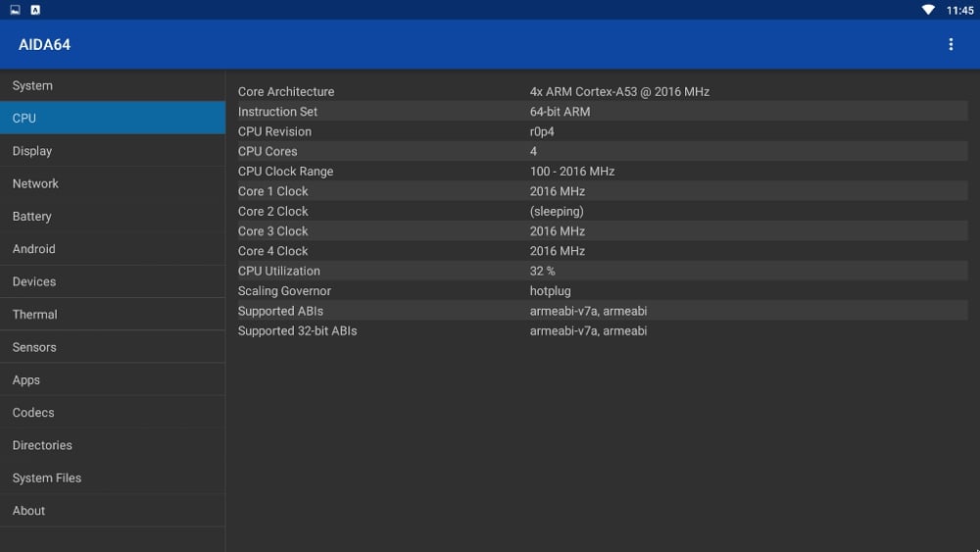Click Core 3 Clock's 2016 MHz value

click(558, 231)
